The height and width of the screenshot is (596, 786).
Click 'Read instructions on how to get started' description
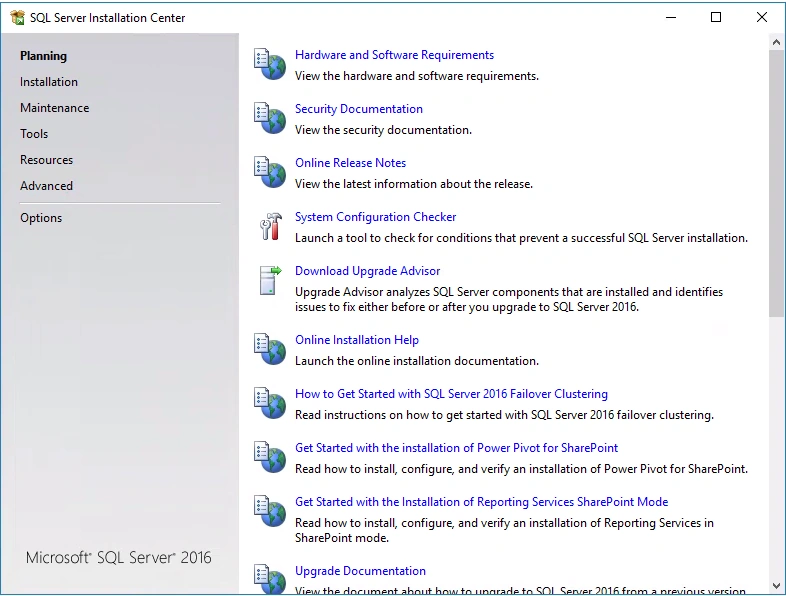[x=504, y=415]
